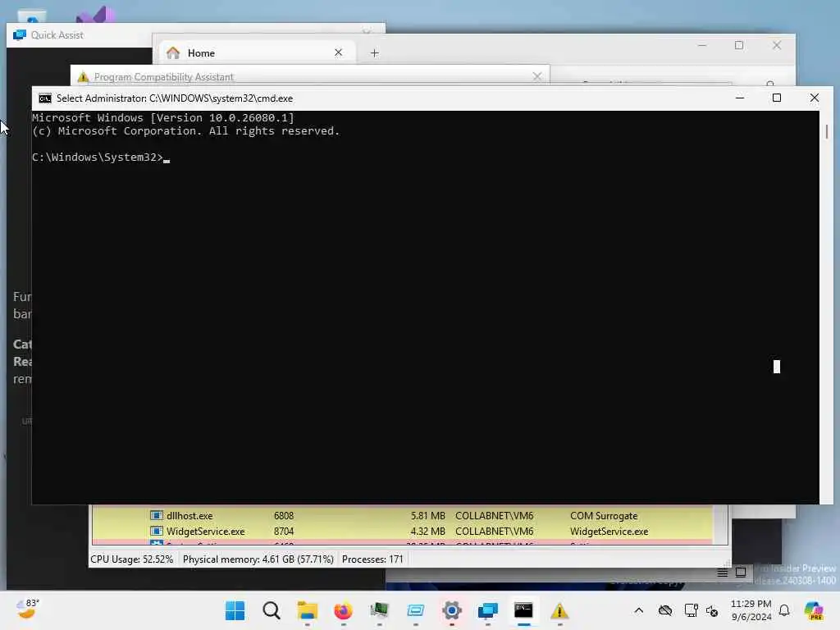Click the OneDrive cloud tray icon
The image size is (840, 630).
point(664,610)
